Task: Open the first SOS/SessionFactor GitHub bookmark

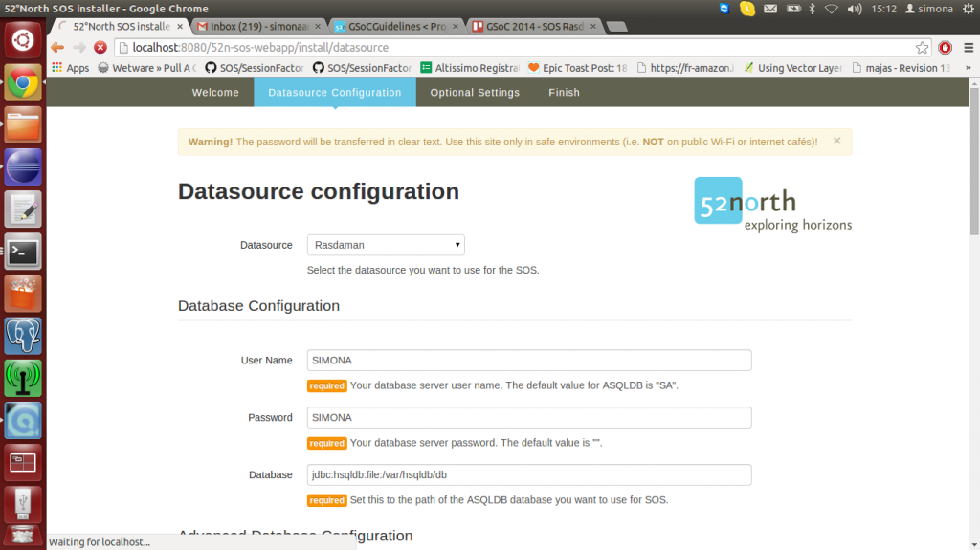Action: pos(255,68)
